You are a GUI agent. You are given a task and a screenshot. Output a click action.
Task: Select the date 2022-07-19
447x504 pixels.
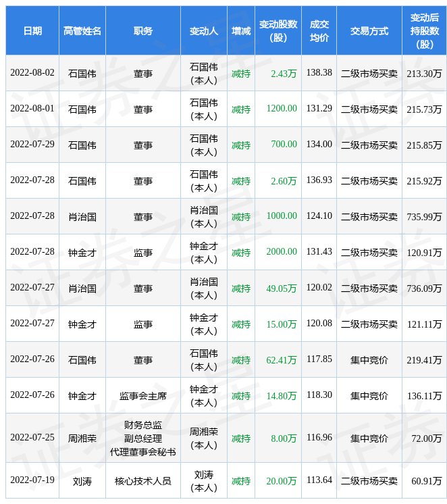32,480
